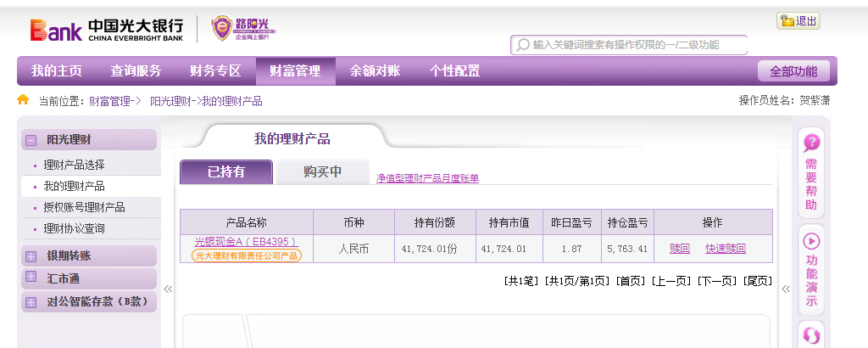This screenshot has width=868, height=348.
Task: Click the 昨日盈亏 value 1.87
Action: (572, 249)
